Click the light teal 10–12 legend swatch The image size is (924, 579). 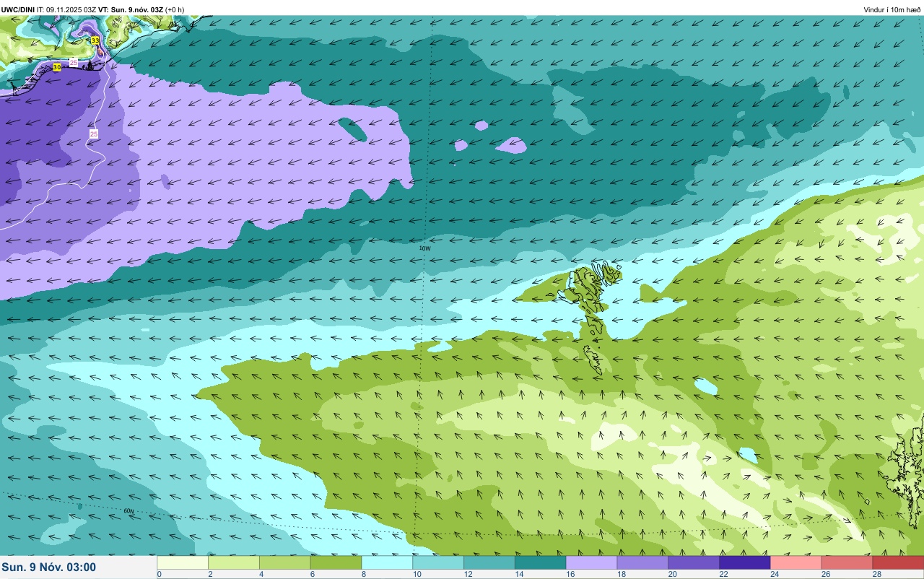tap(438, 562)
